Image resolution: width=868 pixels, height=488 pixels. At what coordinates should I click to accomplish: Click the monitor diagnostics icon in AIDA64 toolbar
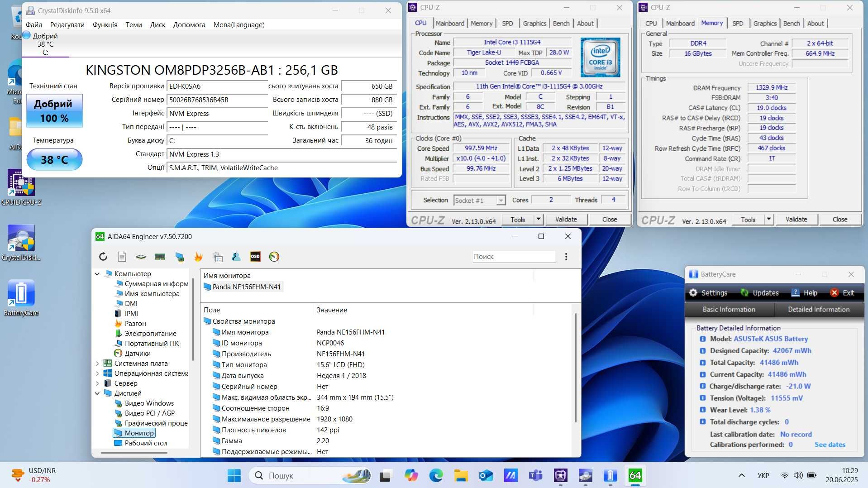coord(180,257)
